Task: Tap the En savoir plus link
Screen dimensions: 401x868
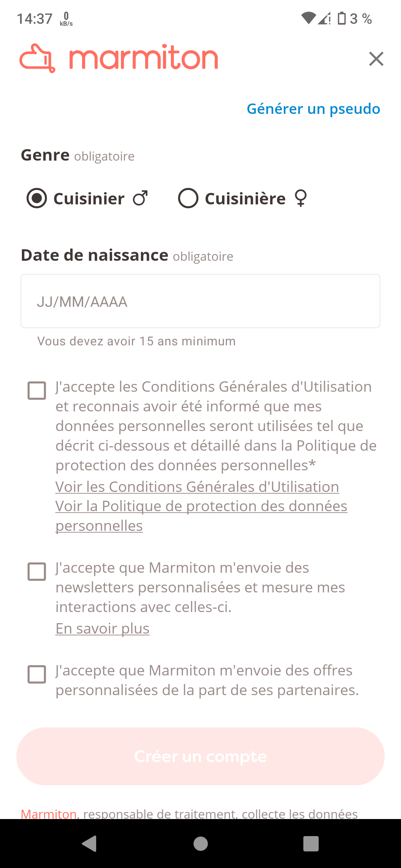Action: tap(102, 628)
